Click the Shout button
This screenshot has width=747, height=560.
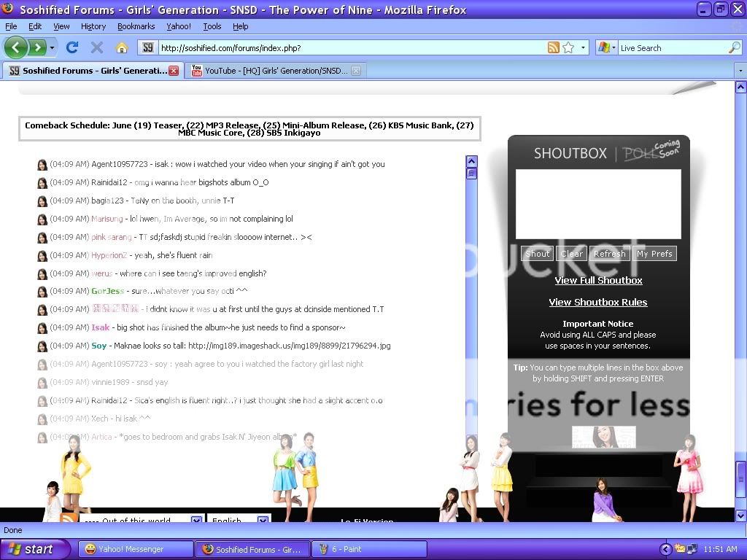tap(538, 254)
